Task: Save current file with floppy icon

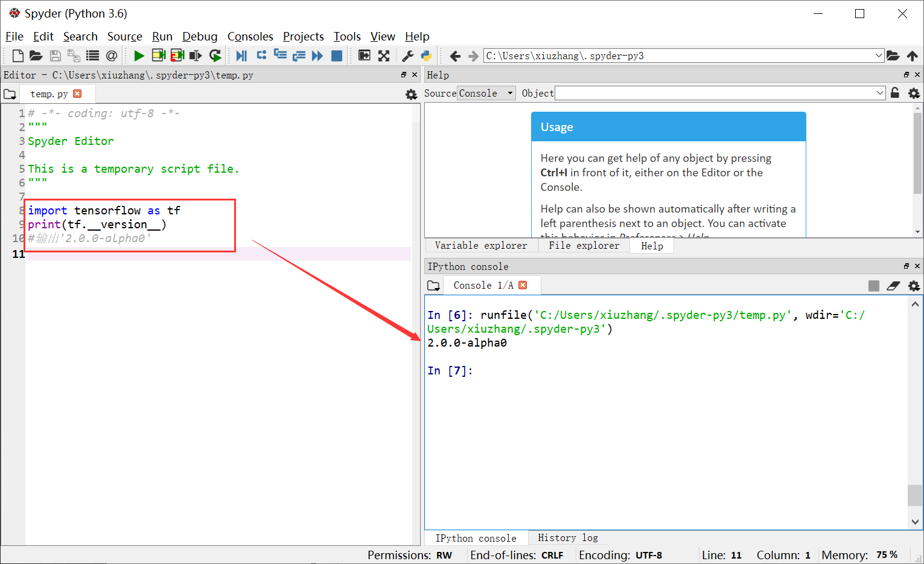Action: pyautogui.click(x=55, y=56)
